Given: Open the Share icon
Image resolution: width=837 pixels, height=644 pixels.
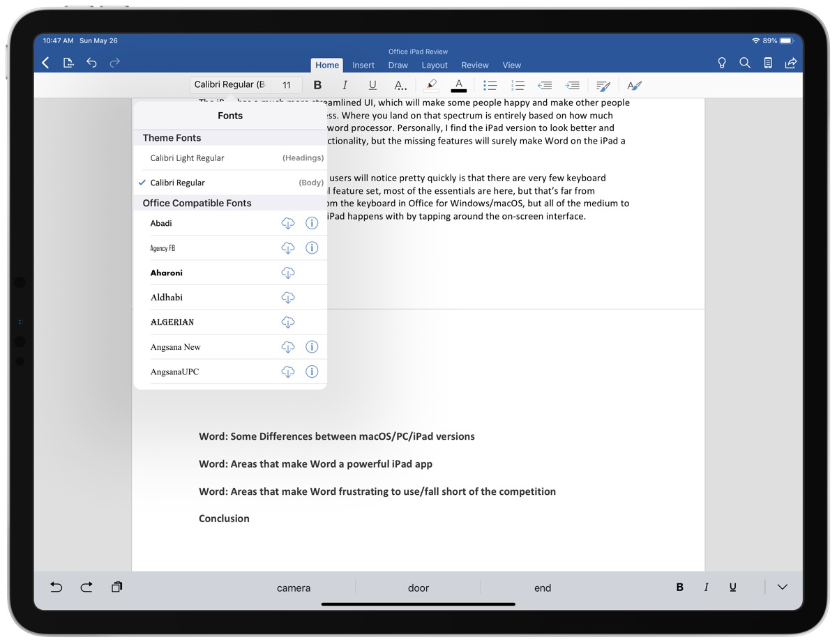Looking at the screenshot, I should point(791,63).
